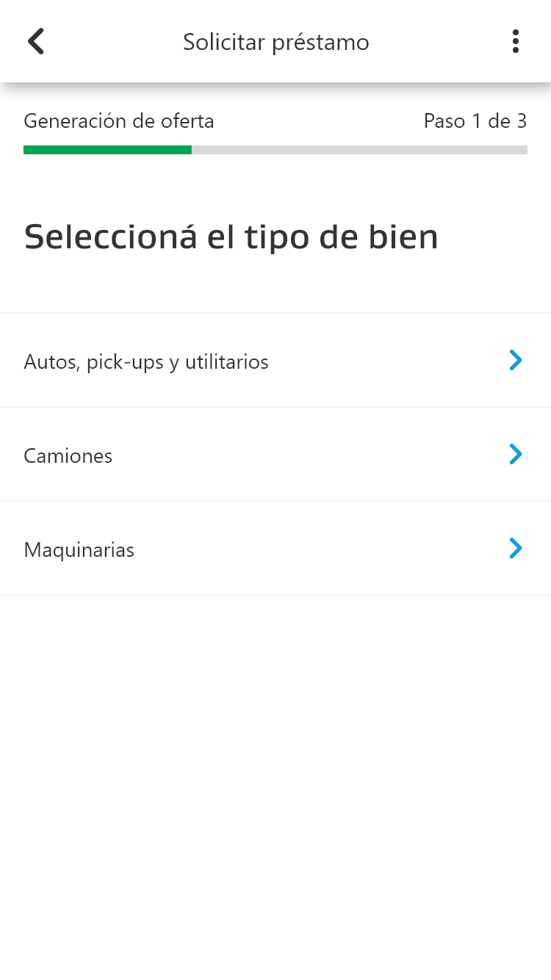Go back using the header arrow

coord(35,42)
